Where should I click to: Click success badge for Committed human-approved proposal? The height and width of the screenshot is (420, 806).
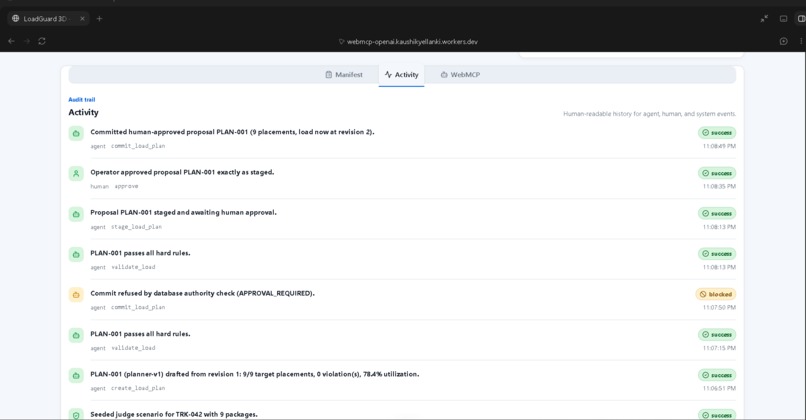pyautogui.click(x=717, y=133)
